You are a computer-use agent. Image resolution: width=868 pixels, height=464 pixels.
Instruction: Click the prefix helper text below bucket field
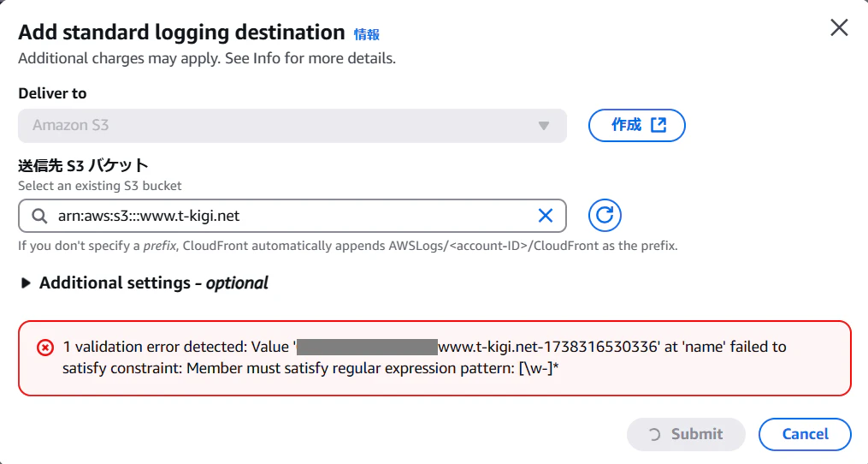347,246
